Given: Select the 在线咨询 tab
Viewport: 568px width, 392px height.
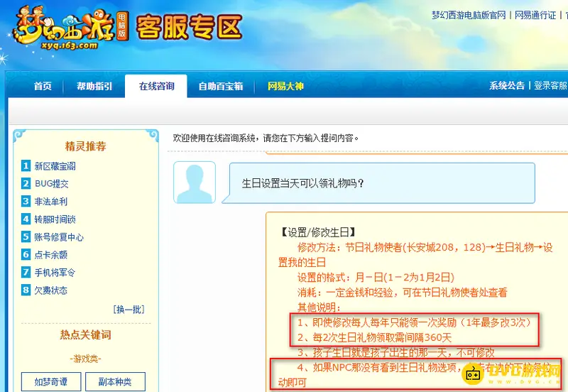Looking at the screenshot, I should coord(156,86).
